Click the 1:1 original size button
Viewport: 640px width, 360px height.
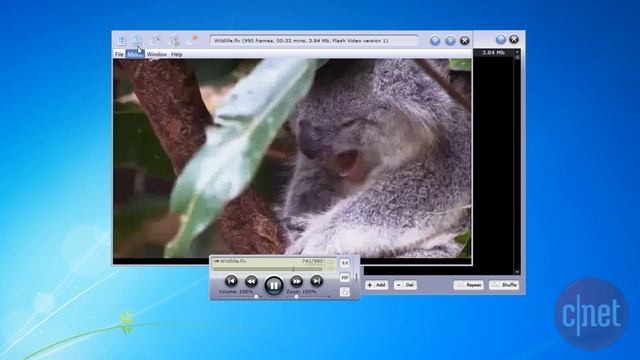[345, 263]
